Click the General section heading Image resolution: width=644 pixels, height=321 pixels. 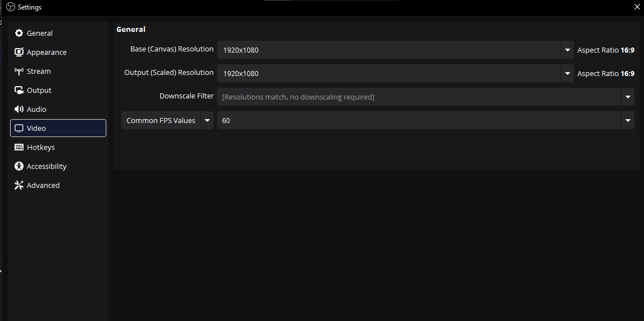click(x=130, y=29)
